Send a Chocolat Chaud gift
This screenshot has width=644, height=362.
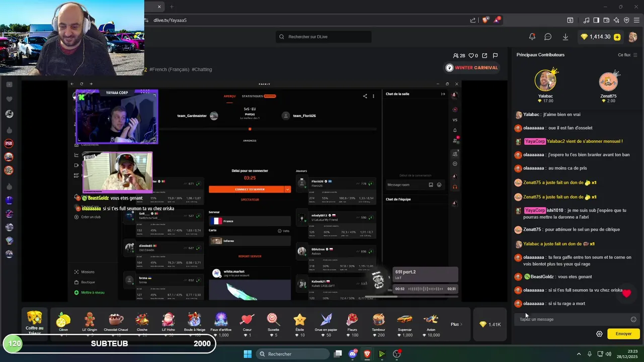pyautogui.click(x=116, y=323)
